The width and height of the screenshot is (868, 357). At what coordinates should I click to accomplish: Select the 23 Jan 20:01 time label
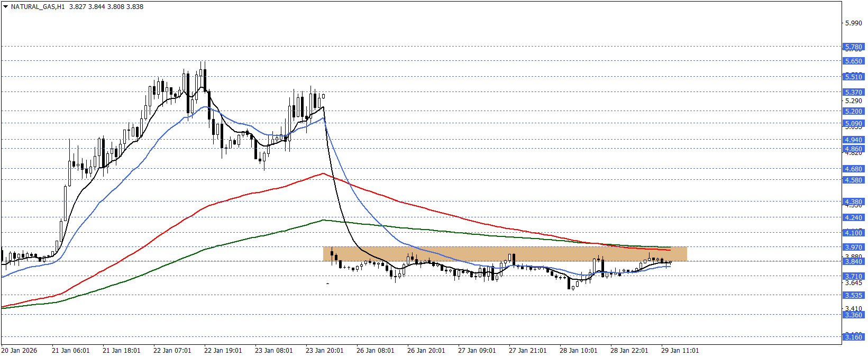pos(324,350)
